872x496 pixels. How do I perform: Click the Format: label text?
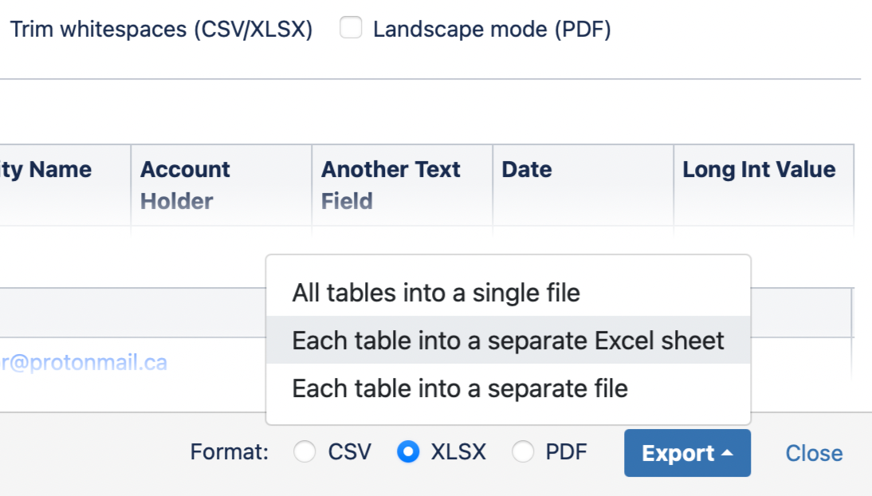pos(229,452)
